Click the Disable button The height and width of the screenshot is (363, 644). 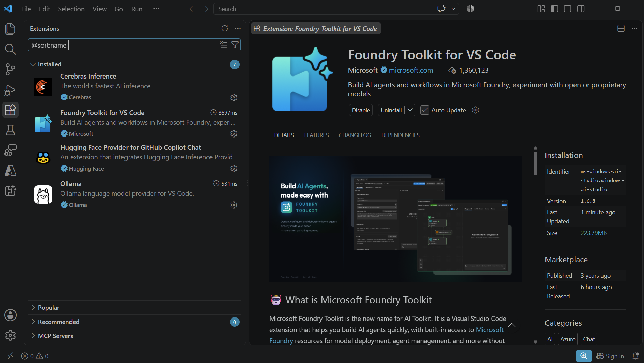pyautogui.click(x=361, y=110)
